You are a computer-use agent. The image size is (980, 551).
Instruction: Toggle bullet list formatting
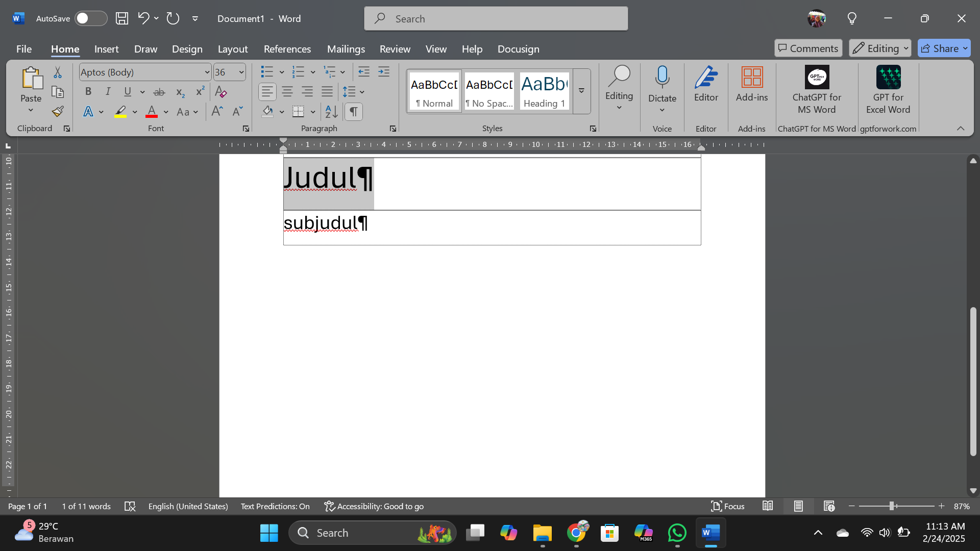pos(267,72)
